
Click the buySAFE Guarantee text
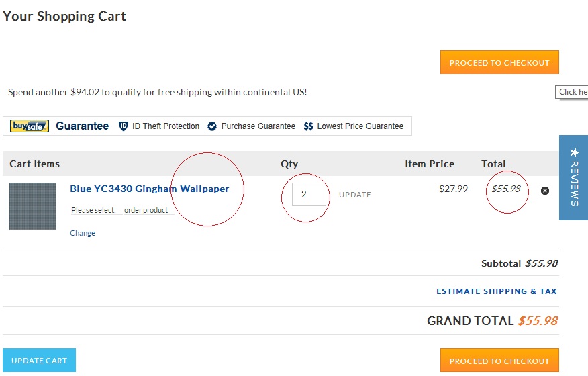pos(82,126)
